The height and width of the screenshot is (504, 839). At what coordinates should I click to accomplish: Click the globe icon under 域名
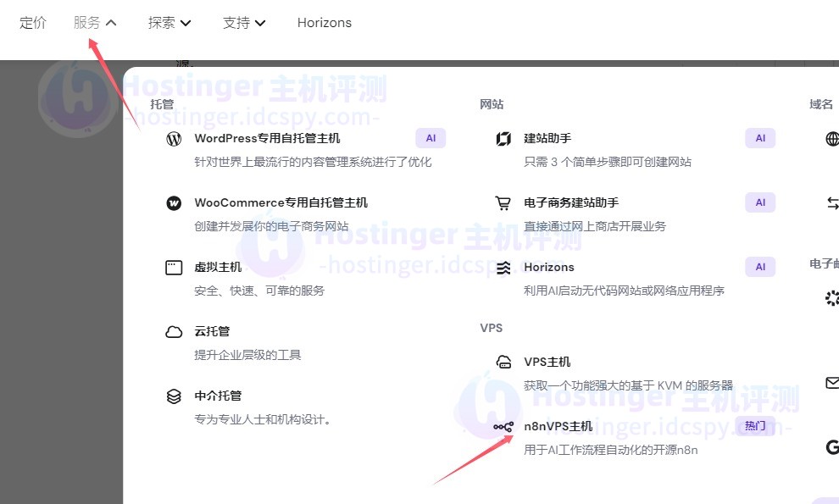(x=832, y=138)
